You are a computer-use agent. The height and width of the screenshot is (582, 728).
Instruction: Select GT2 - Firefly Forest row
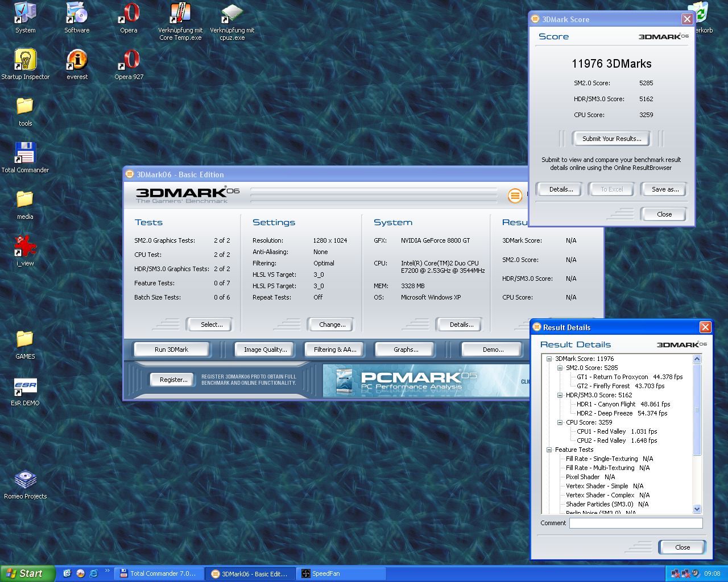(621, 386)
